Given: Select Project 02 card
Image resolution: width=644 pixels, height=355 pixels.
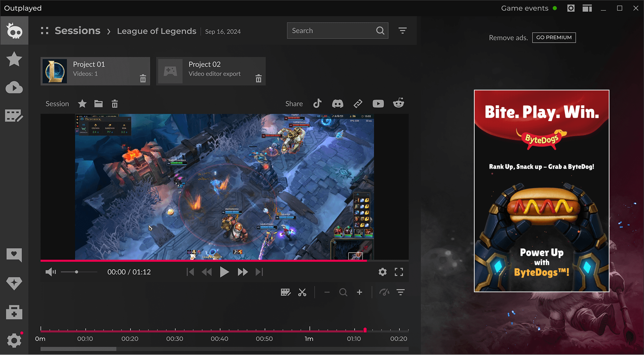Looking at the screenshot, I should pos(211,71).
